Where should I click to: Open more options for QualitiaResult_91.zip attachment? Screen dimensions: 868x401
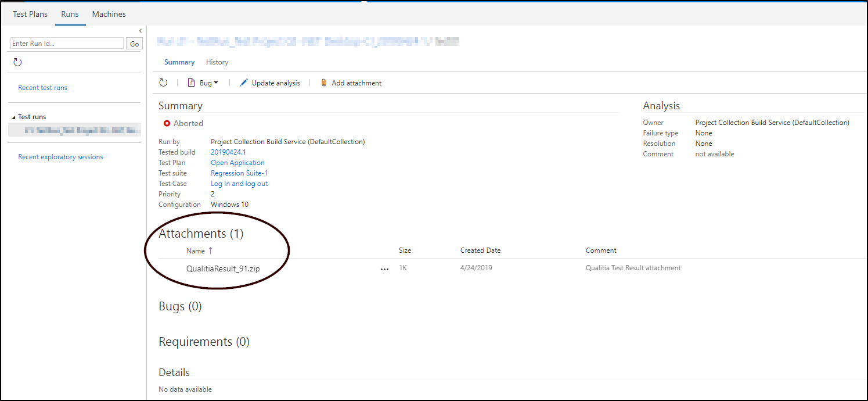click(x=384, y=268)
